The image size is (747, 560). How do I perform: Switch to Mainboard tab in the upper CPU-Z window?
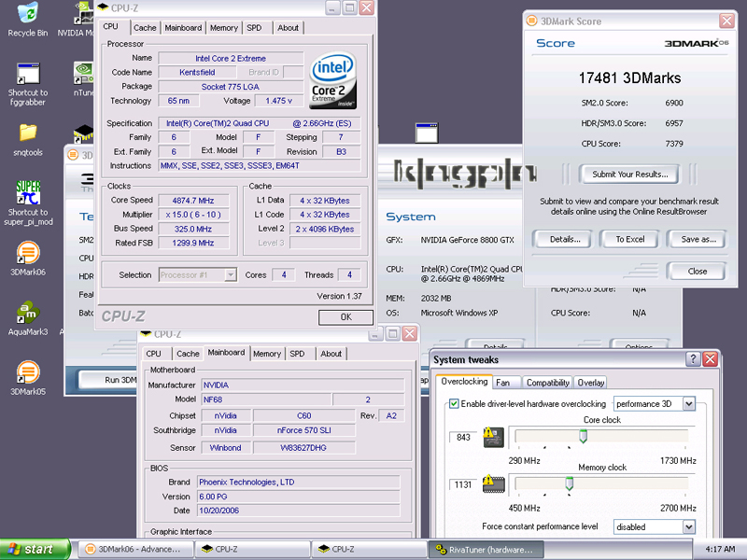[183, 28]
